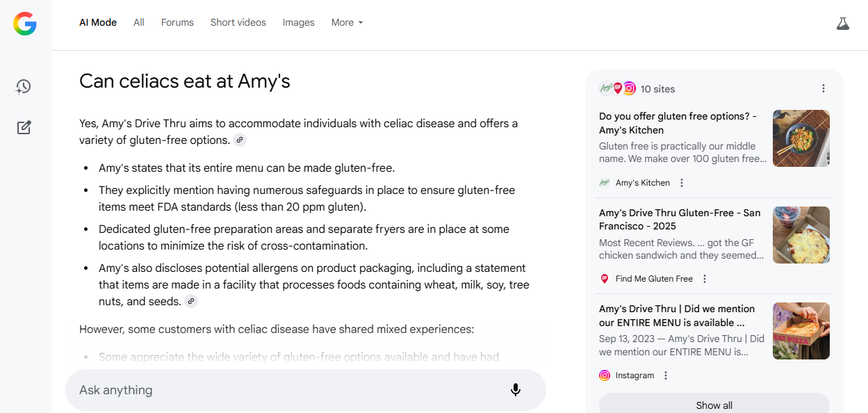This screenshot has height=413, width=868.
Task: Click the Instagram source favicon
Action: click(x=605, y=375)
